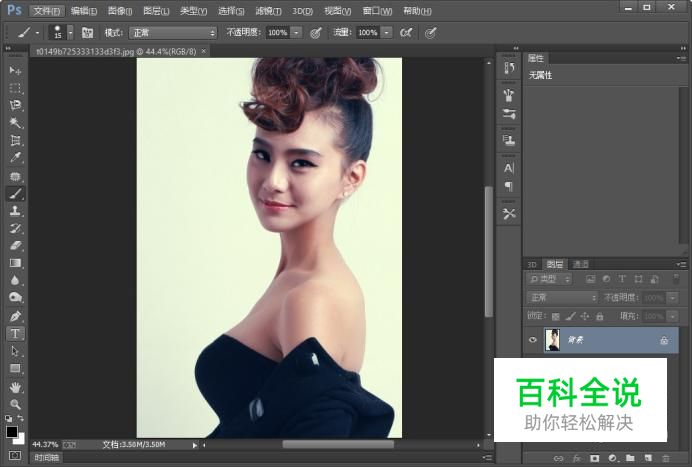The height and width of the screenshot is (467, 692).
Task: Toggle lock transparent pixels
Action: 556,316
